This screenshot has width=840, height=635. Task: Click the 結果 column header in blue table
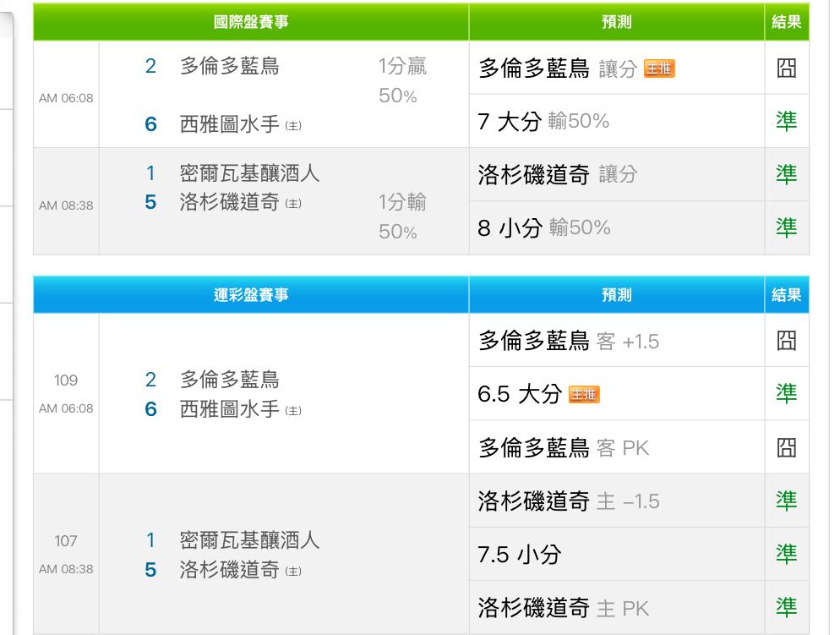point(786,295)
